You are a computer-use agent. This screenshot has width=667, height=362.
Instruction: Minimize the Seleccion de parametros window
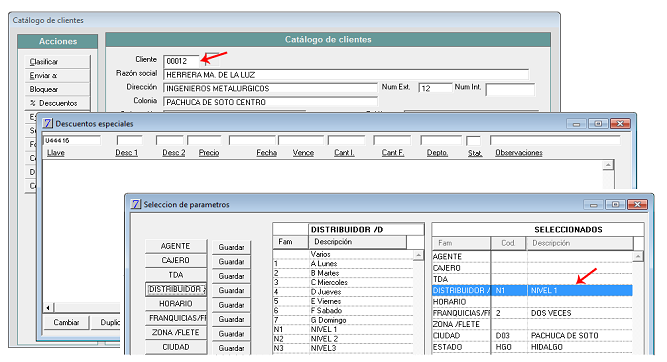click(x=593, y=205)
